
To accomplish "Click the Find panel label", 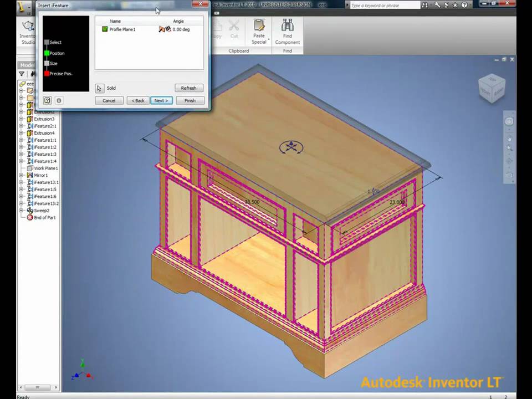I will click(288, 50).
